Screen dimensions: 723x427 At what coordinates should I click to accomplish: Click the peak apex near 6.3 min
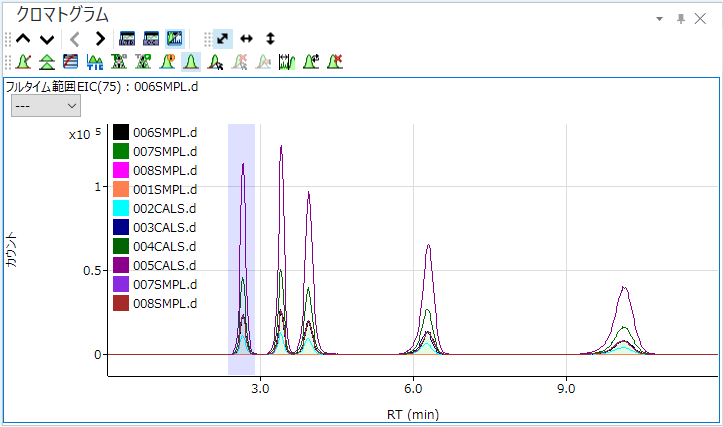pos(429,245)
